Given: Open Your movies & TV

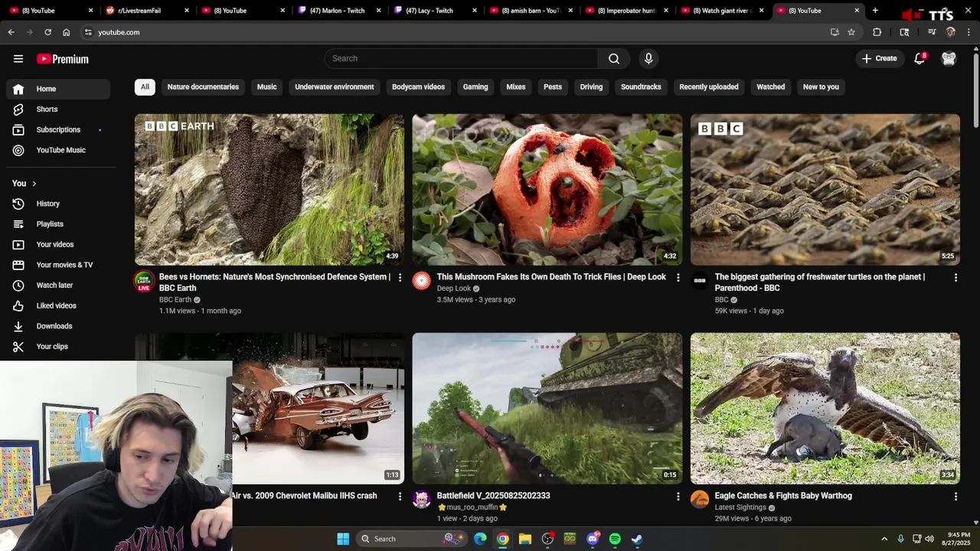Looking at the screenshot, I should tap(58, 265).
